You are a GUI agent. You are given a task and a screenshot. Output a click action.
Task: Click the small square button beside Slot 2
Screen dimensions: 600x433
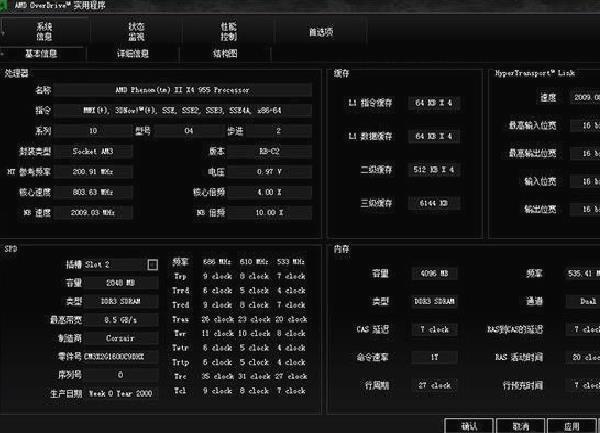(x=153, y=265)
